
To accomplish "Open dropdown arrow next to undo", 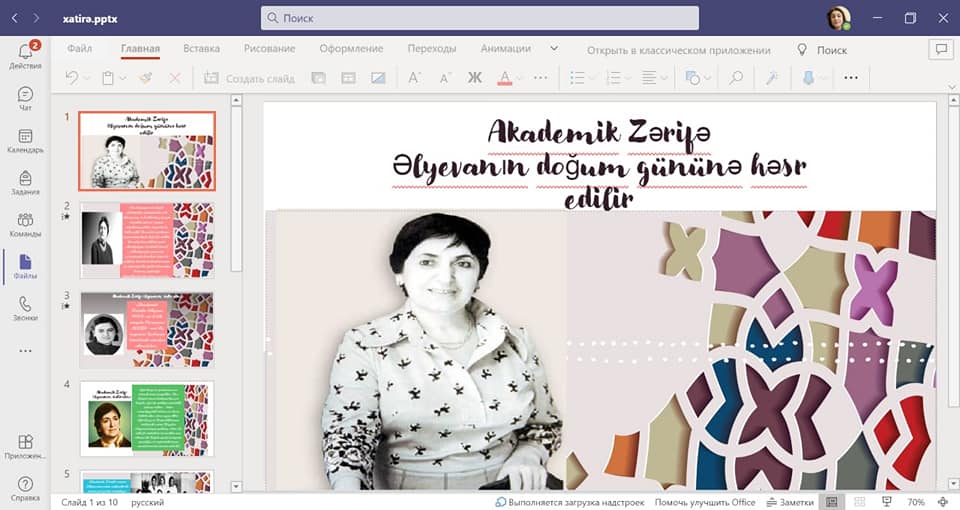I will pos(86,78).
